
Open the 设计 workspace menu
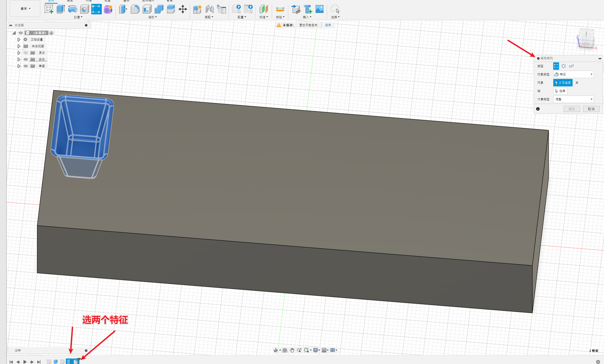coord(25,9)
